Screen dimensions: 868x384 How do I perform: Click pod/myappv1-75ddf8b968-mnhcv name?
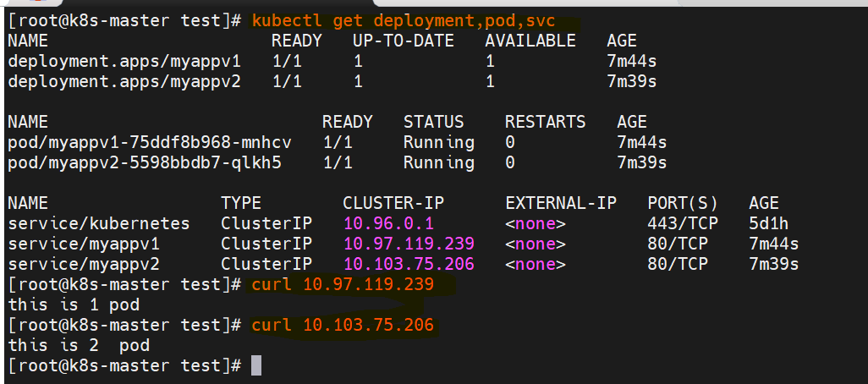point(150,143)
